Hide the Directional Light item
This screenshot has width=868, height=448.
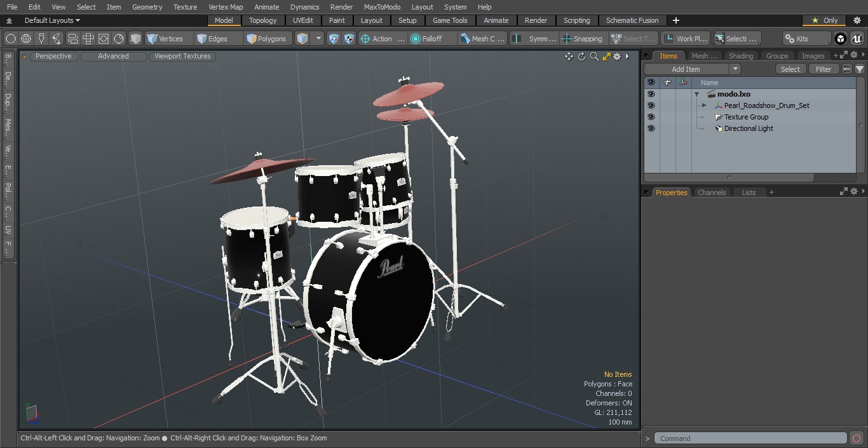[x=651, y=128]
